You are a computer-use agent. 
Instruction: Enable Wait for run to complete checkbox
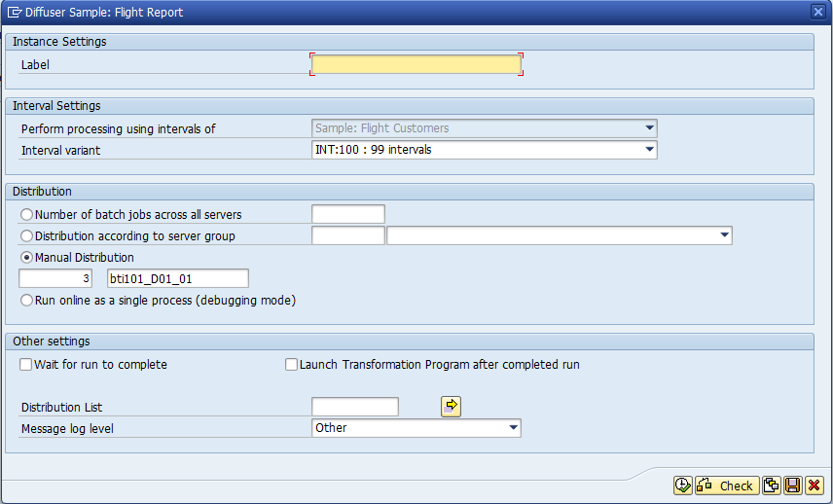coord(25,364)
